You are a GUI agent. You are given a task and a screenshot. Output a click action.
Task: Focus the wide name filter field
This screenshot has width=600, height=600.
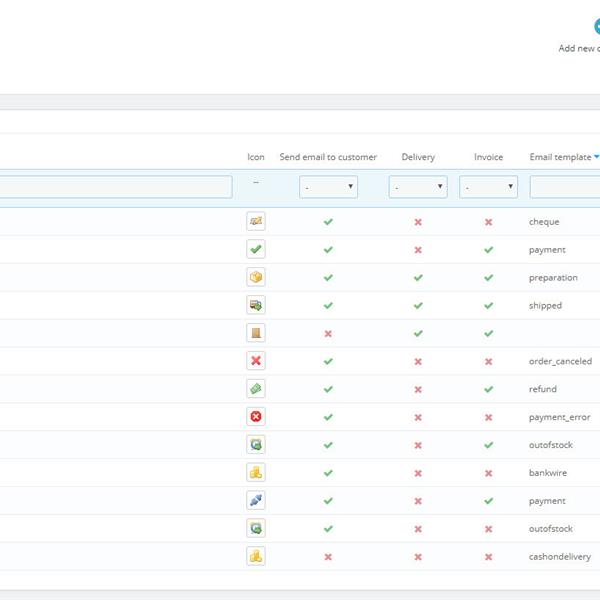pyautogui.click(x=116, y=187)
